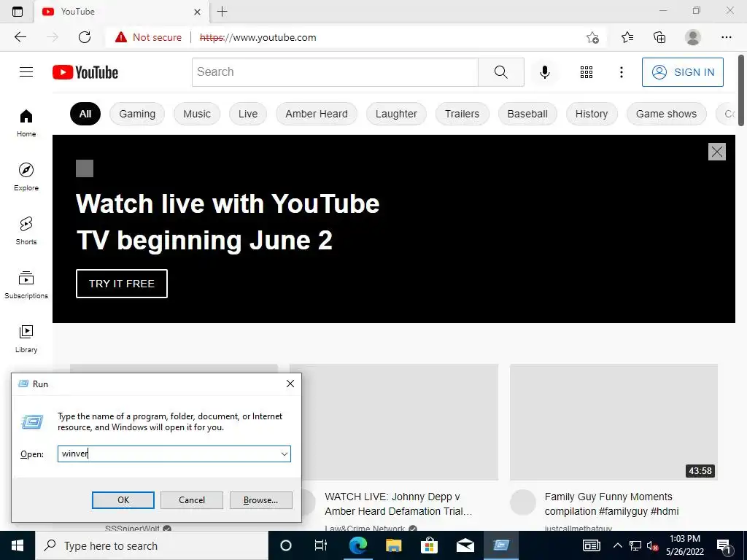Open Mail app from taskbar
Image resolution: width=747 pixels, height=560 pixels.
(465, 545)
